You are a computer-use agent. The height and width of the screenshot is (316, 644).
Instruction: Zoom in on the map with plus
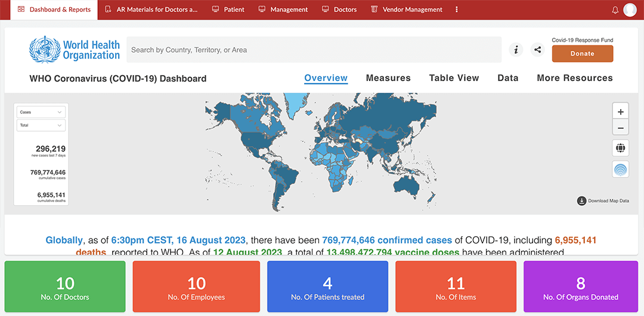pos(621,111)
